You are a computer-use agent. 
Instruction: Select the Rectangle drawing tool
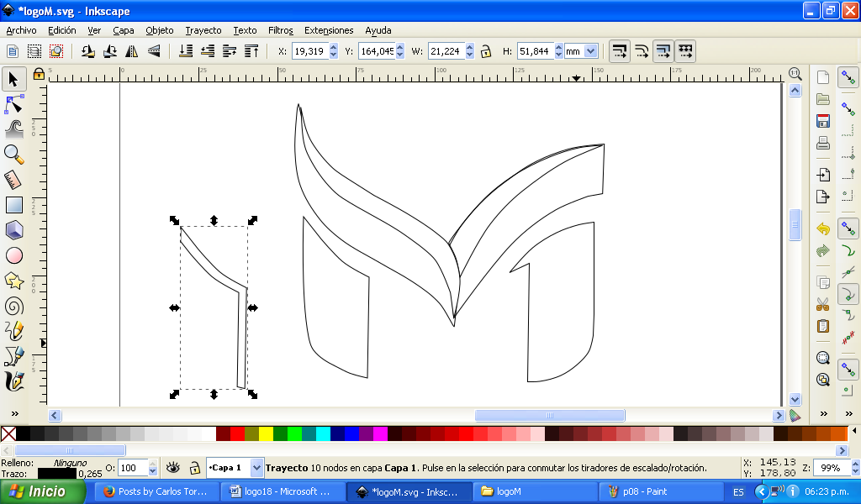13,204
